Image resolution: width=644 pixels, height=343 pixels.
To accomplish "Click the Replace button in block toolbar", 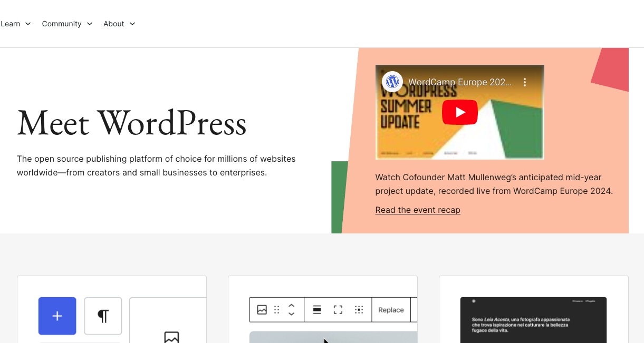I will coord(391,310).
